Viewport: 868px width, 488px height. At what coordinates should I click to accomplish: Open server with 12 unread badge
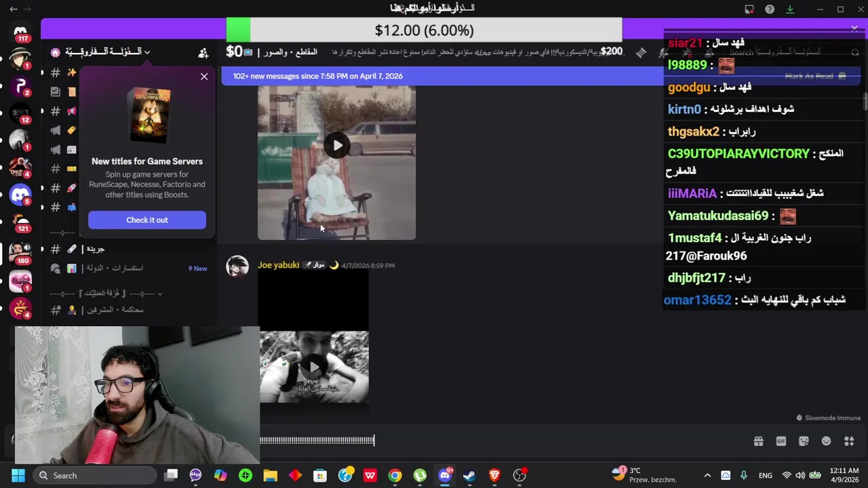[20, 113]
